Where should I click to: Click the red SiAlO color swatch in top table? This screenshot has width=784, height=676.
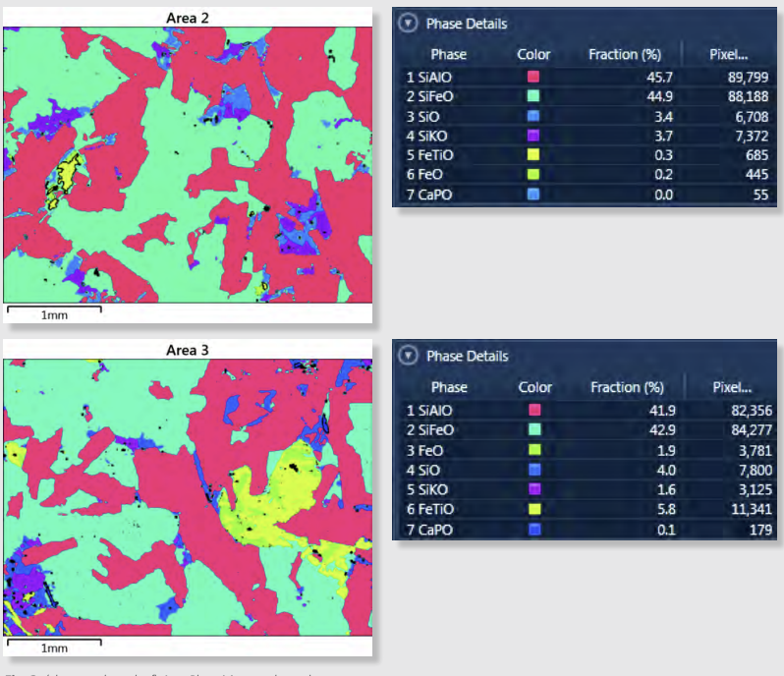(533, 77)
